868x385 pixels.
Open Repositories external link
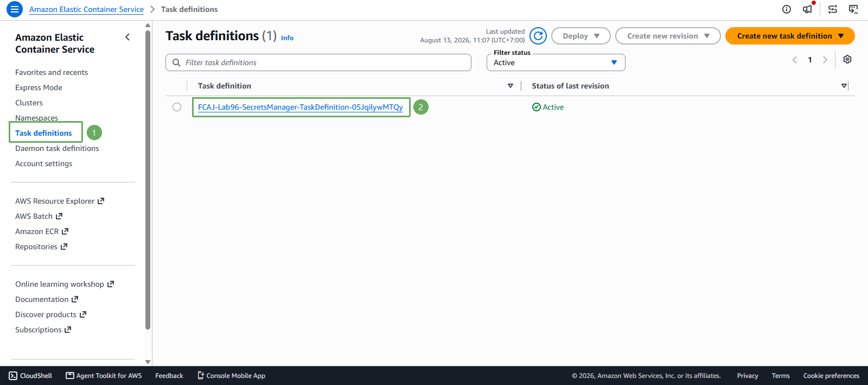[41, 247]
